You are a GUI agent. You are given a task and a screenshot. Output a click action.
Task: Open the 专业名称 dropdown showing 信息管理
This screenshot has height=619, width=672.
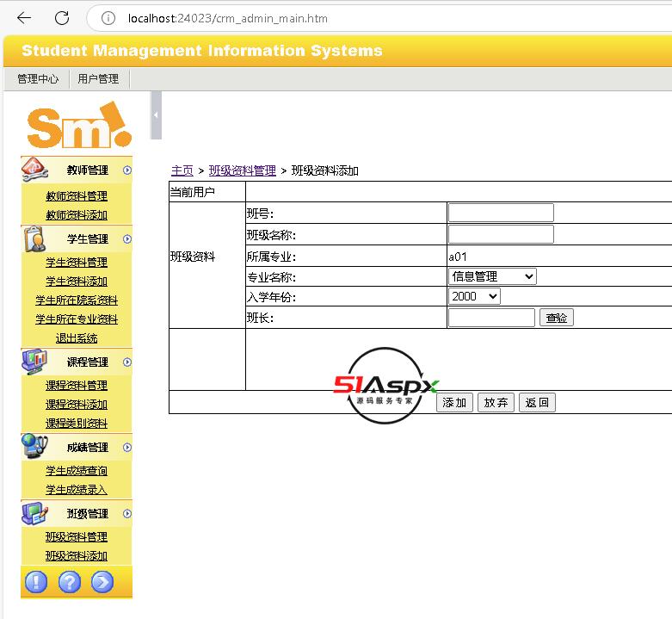pyautogui.click(x=492, y=276)
